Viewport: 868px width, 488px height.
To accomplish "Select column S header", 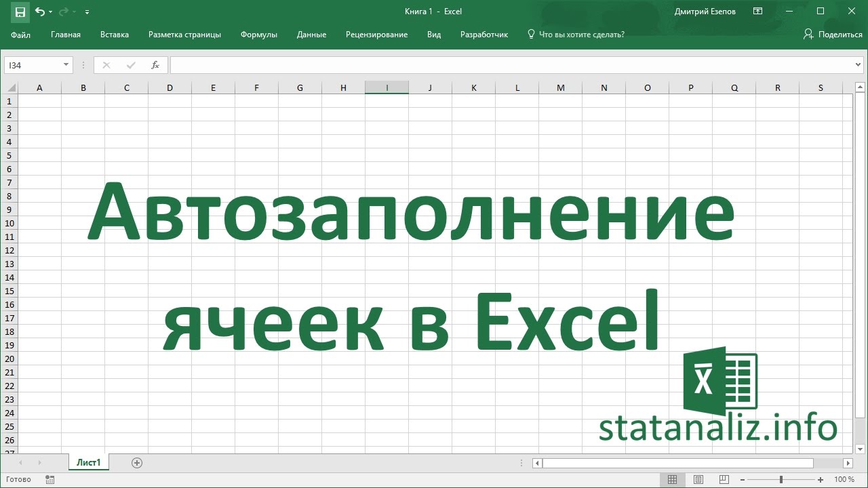I will click(x=821, y=88).
